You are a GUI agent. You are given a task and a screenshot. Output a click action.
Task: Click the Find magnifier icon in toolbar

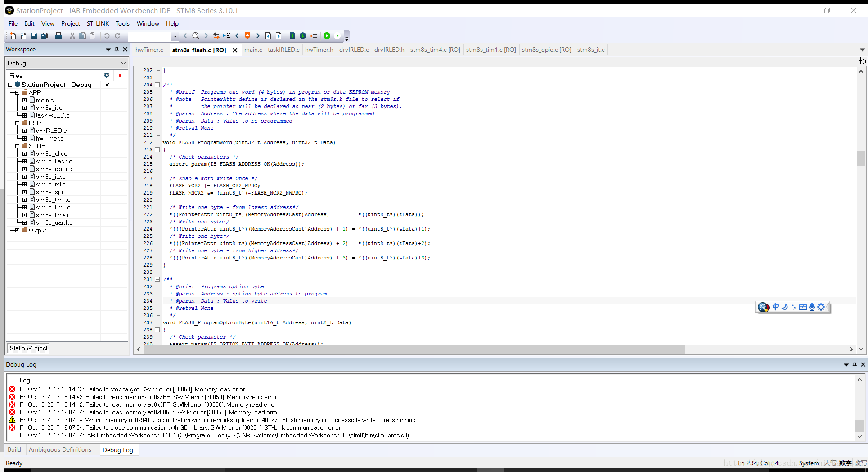pyautogui.click(x=195, y=36)
